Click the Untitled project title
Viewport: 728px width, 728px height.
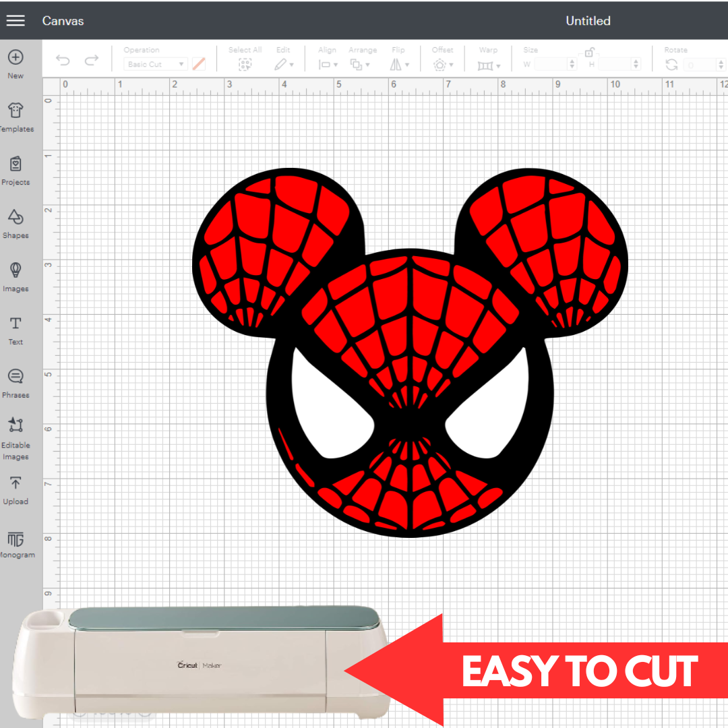coord(588,21)
